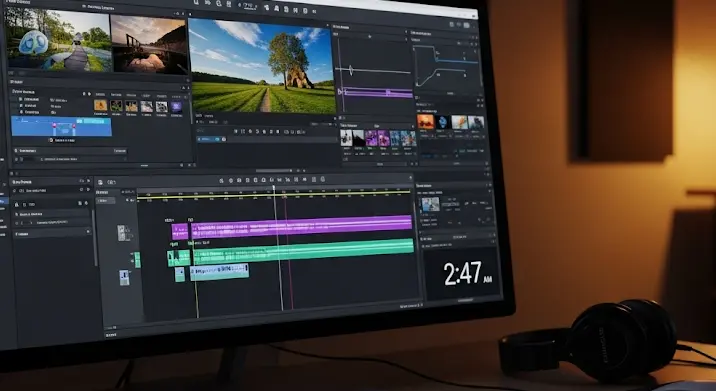Image resolution: width=716 pixels, height=391 pixels.
Task: Select the wooden bridge sunset clip thumbnail
Action: (x=149, y=44)
